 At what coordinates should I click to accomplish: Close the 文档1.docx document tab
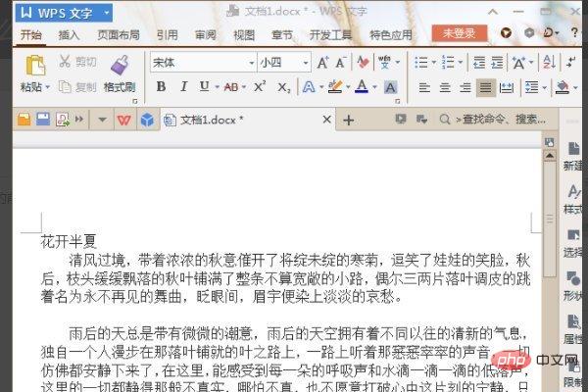(326, 120)
